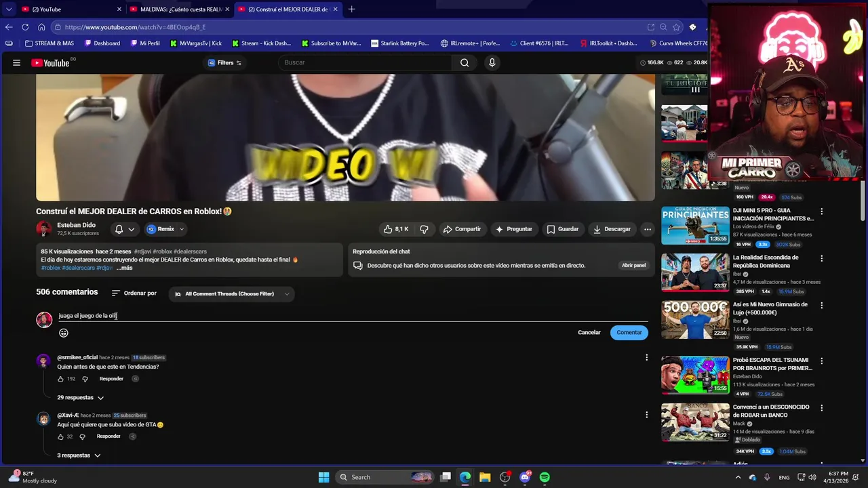
Task: Expand 29 respuestas replies
Action: pos(81,398)
